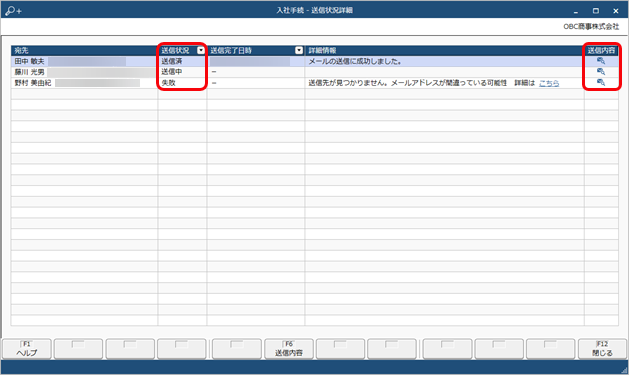Select the 宛先 column header
The width and height of the screenshot is (629, 375).
[x=84, y=51]
